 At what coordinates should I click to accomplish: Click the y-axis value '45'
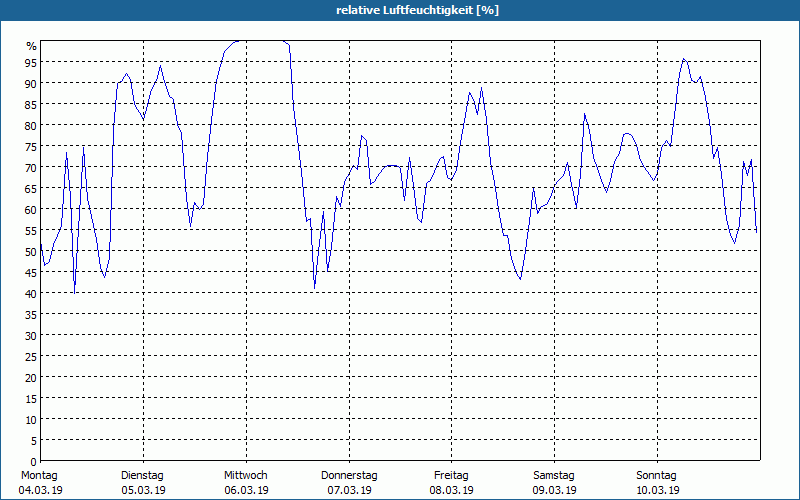31,273
